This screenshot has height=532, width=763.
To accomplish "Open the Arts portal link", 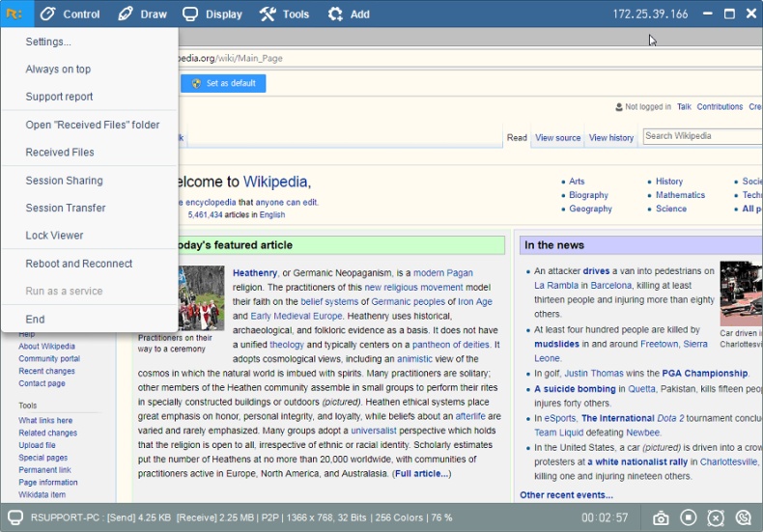I will coord(577,182).
